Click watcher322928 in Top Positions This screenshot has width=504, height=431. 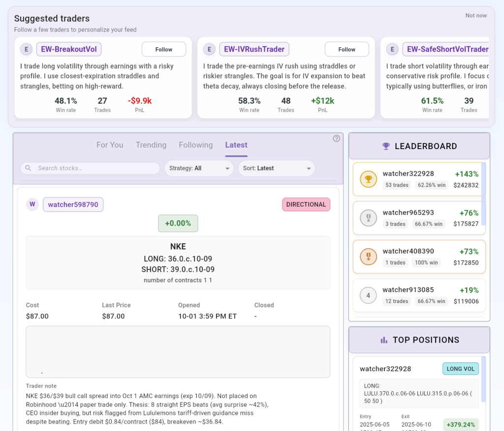(x=385, y=369)
